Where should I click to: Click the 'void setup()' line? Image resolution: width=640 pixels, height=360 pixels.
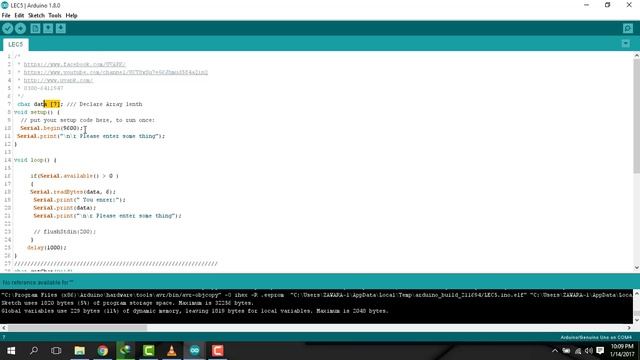tap(37, 112)
